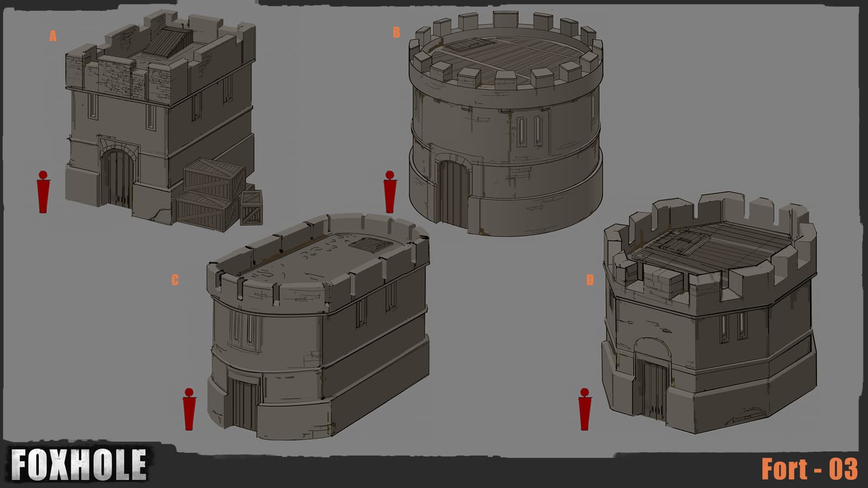Click the orange letter A label
Screen dimensions: 868x488
coord(53,36)
